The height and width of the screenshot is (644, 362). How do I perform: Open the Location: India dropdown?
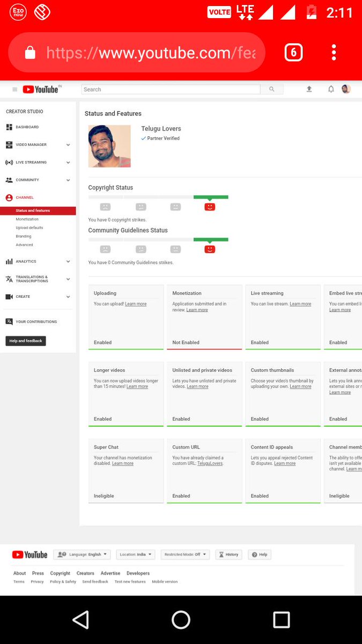point(136,554)
